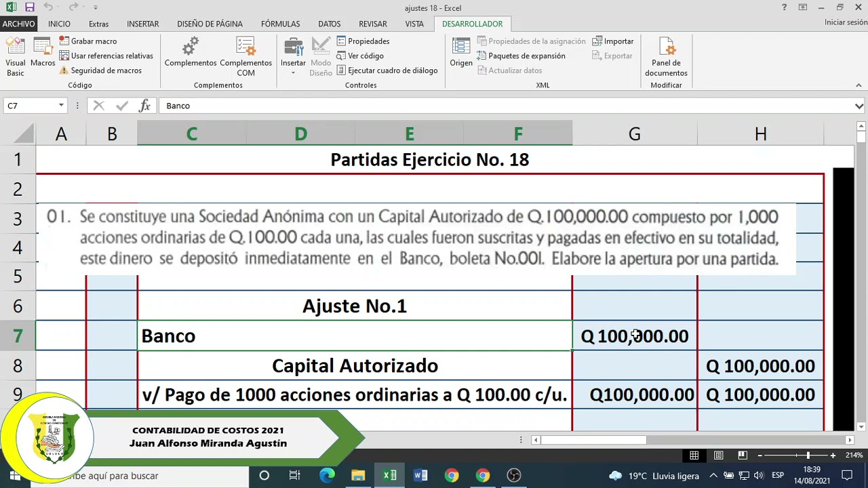Cancel the formula bar entry

[99, 106]
